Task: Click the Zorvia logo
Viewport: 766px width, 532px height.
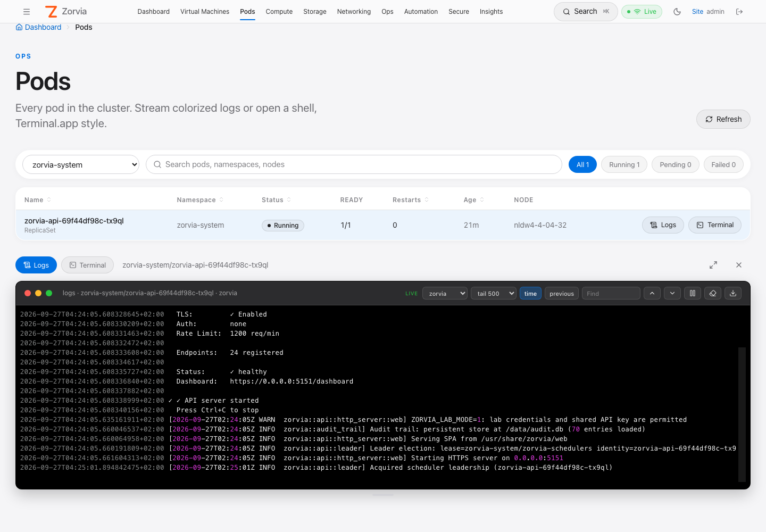Action: [66, 12]
